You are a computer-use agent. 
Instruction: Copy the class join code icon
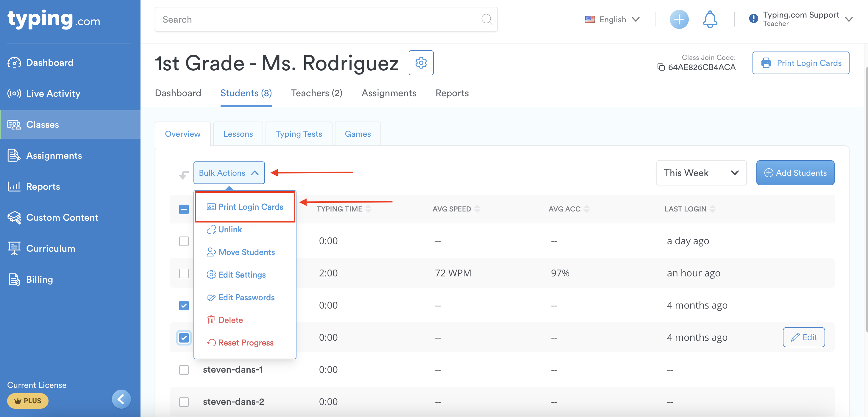(661, 67)
